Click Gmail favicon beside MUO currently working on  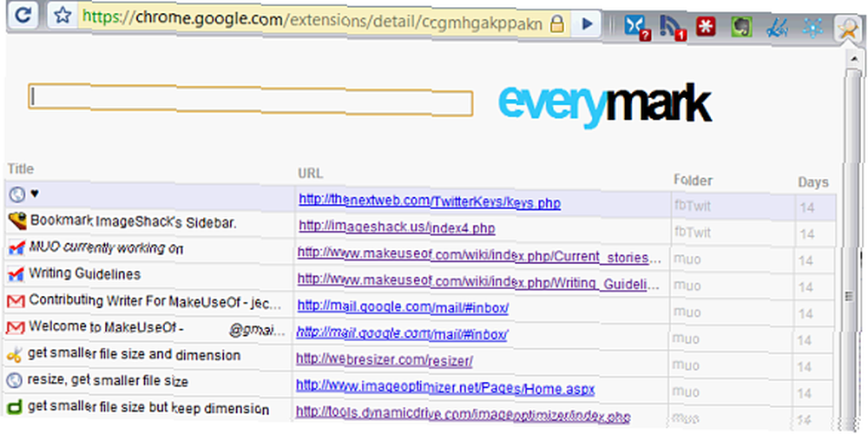[x=16, y=248]
